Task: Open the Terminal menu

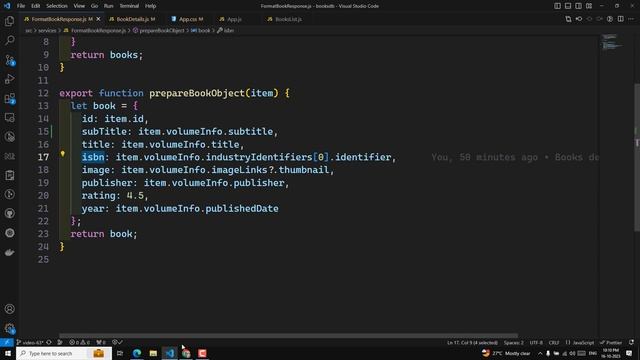Action: pos(129,6)
